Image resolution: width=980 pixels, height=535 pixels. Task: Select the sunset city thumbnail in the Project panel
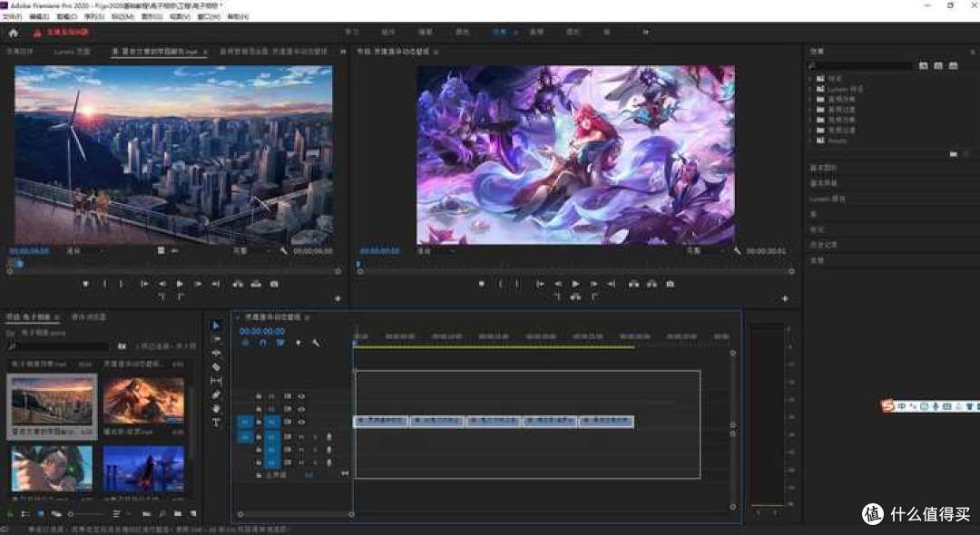(53, 400)
